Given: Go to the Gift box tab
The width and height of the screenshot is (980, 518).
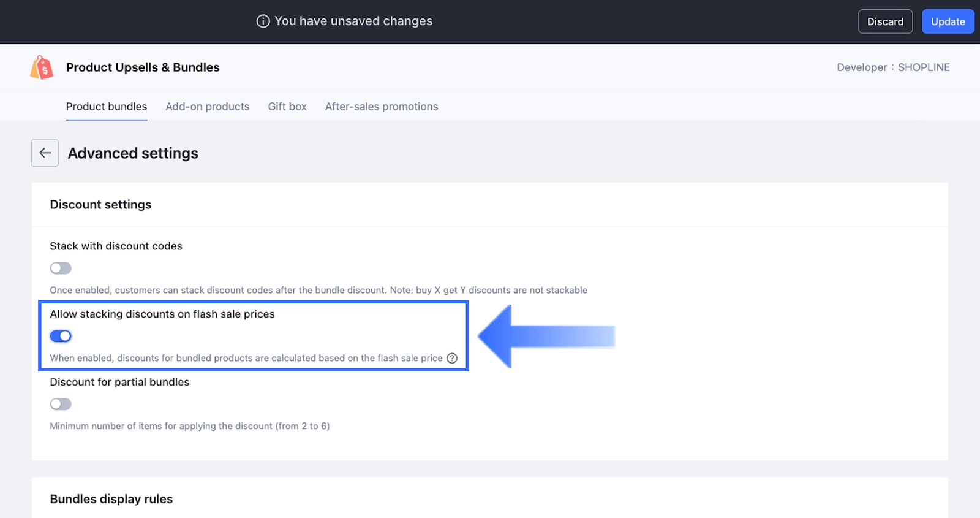Looking at the screenshot, I should tap(287, 107).
